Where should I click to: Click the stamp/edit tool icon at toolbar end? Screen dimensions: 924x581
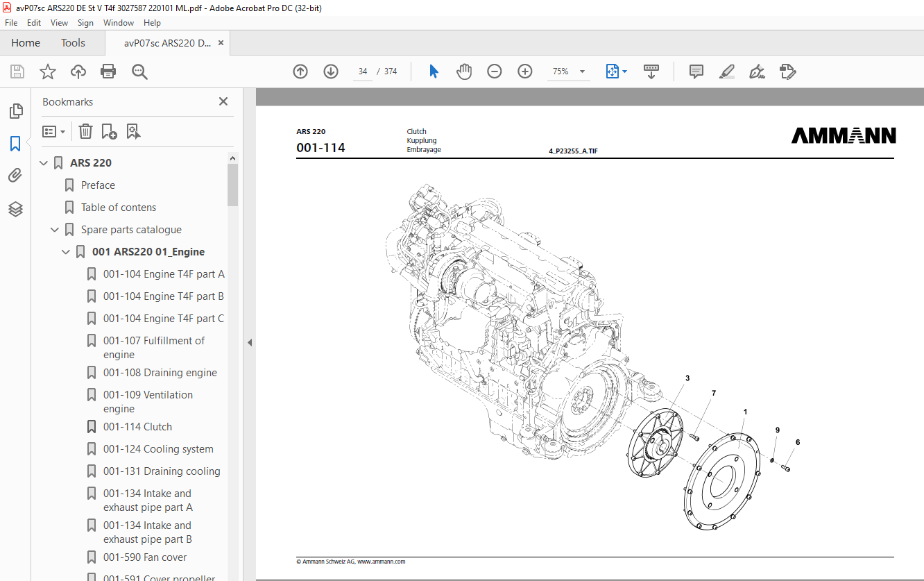click(787, 71)
